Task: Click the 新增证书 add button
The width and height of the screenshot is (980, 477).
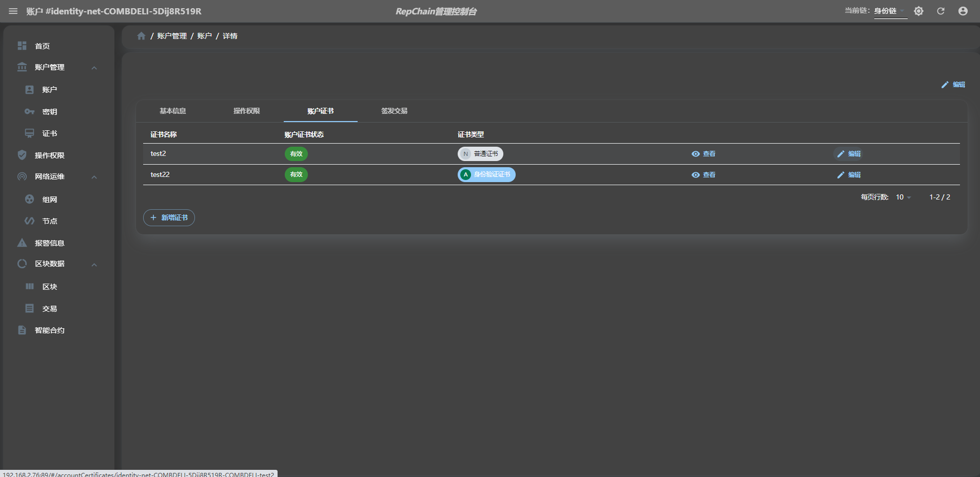Action: click(169, 217)
